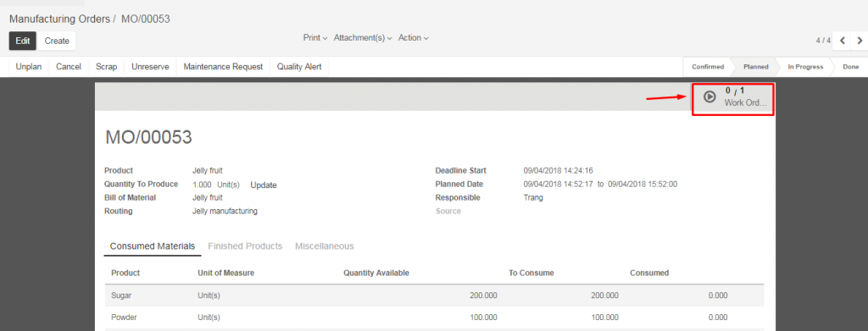Sort by Unit of Measure column
Screen dimensions: 868x331
click(x=225, y=273)
